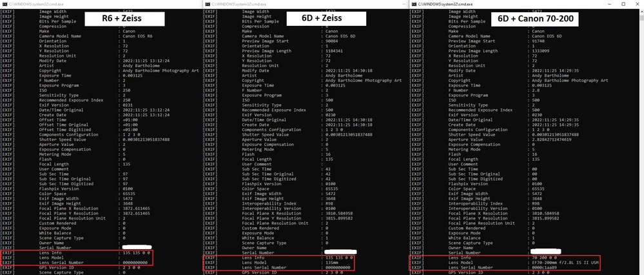This screenshot has height=275, width=644.
Task: Click Focal Plane X Resolution '3872.611465'
Action: click(x=137, y=209)
